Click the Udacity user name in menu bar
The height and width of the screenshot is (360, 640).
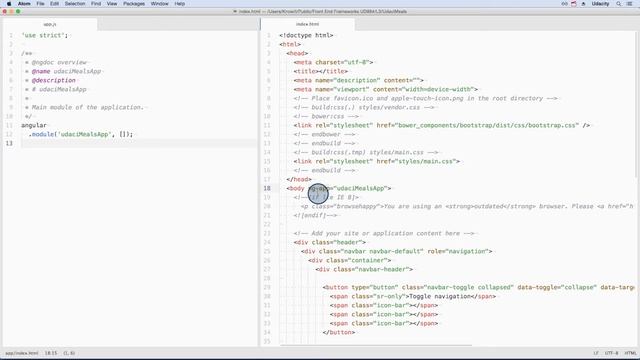(600, 4)
